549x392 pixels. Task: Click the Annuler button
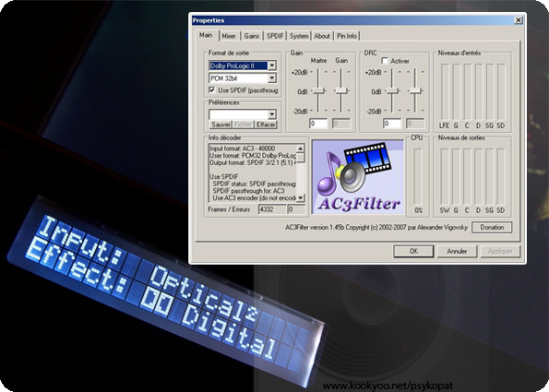pos(457,251)
